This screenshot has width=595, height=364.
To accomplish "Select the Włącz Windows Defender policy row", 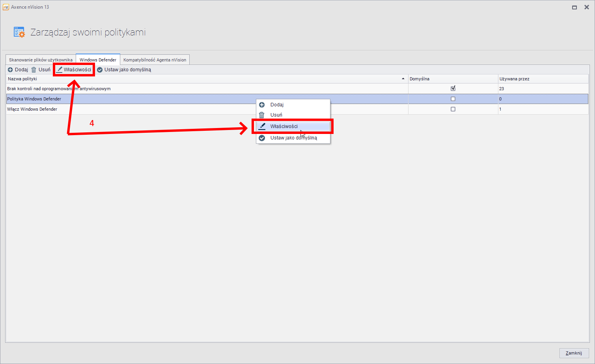I will (32, 109).
